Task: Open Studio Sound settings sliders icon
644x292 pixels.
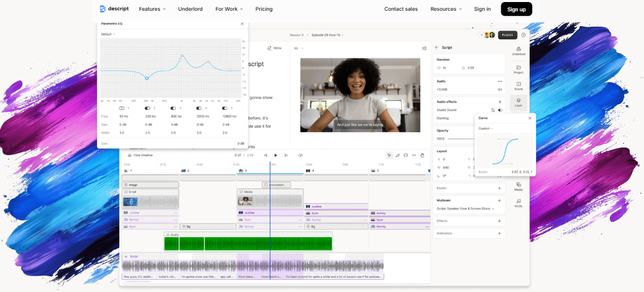Action: 493,110
